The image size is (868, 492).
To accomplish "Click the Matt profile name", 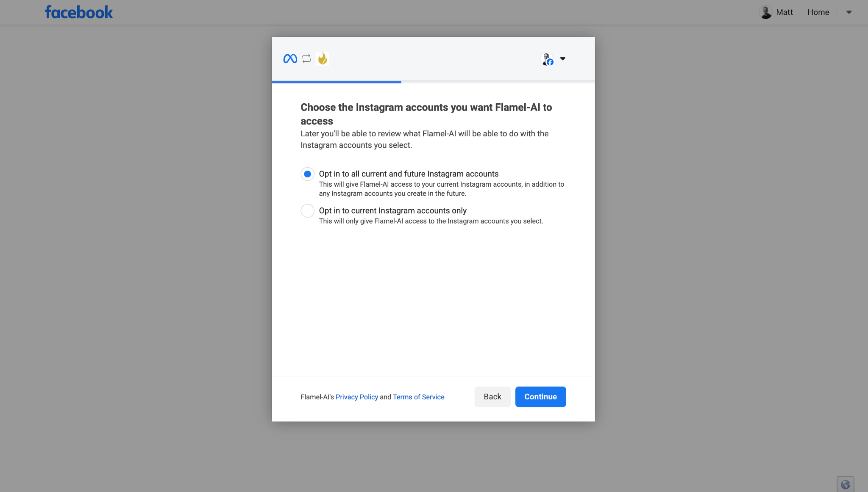I will point(784,12).
